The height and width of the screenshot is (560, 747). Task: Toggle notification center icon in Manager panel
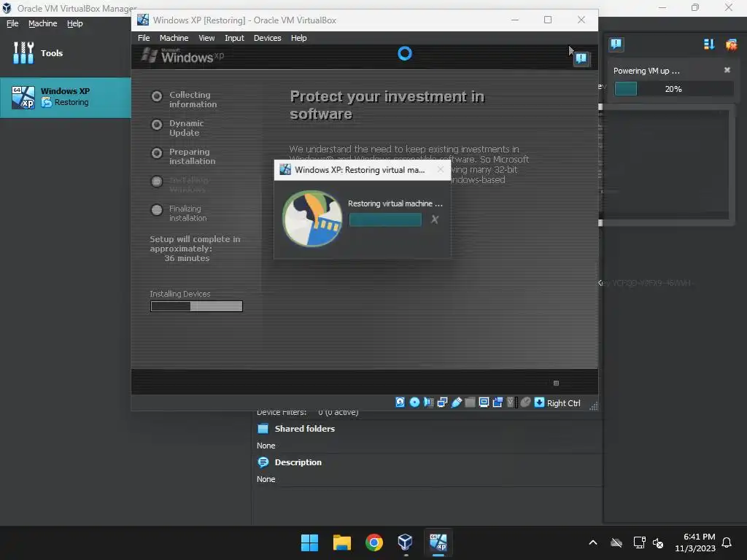(616, 44)
